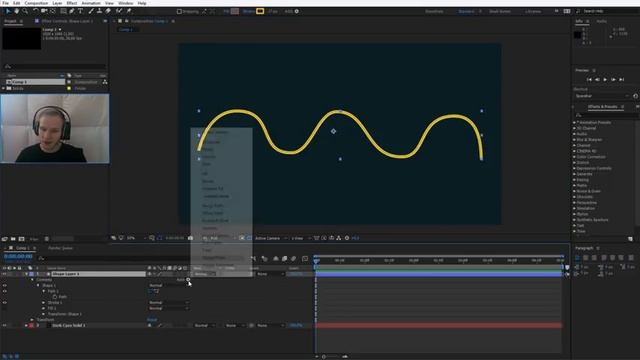The width and height of the screenshot is (640, 360).
Task: Create new folder in Project panel
Action: pyautogui.click(x=13, y=239)
